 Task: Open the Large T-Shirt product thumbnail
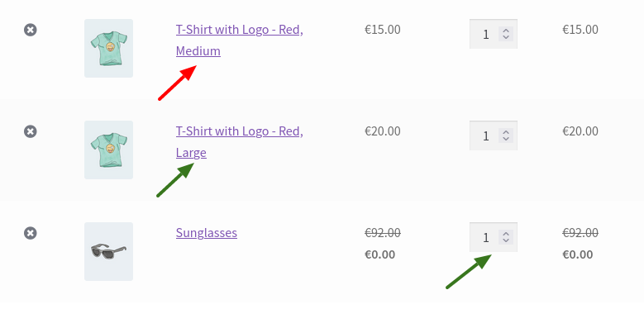point(108,150)
